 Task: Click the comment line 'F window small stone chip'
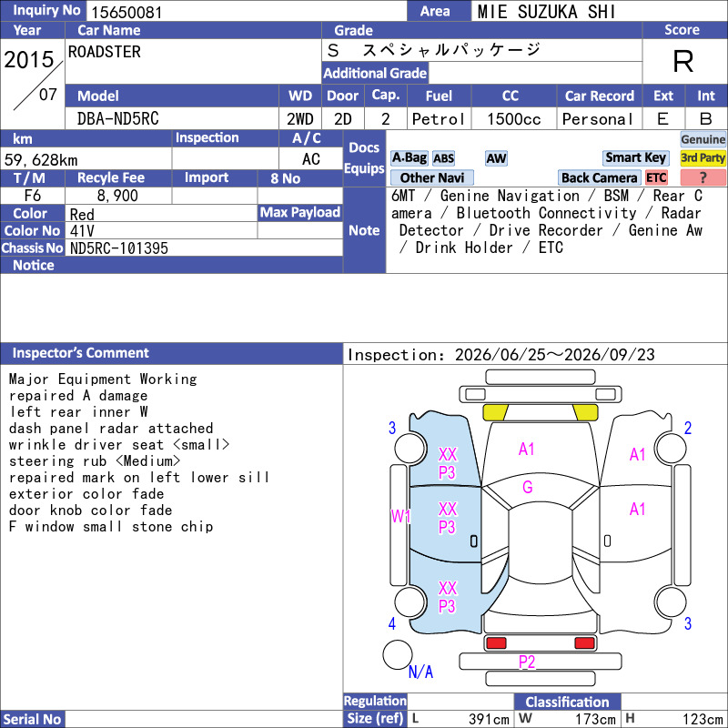pyautogui.click(x=111, y=527)
